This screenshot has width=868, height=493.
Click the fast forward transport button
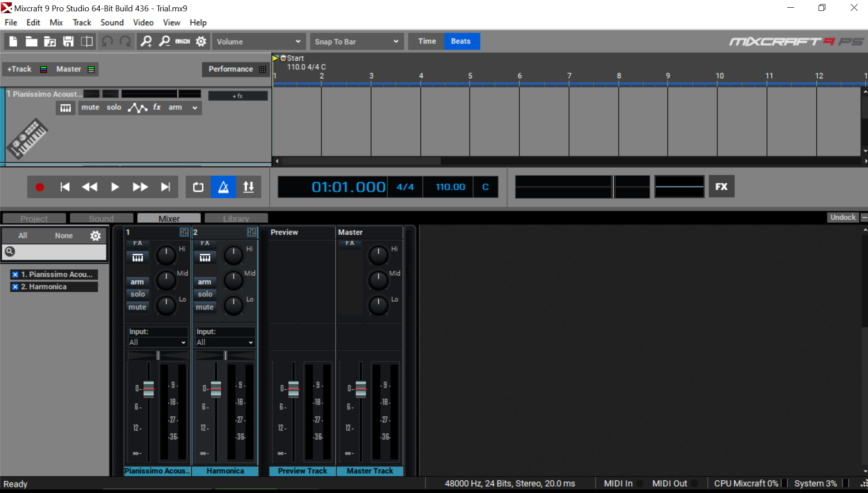(x=140, y=187)
